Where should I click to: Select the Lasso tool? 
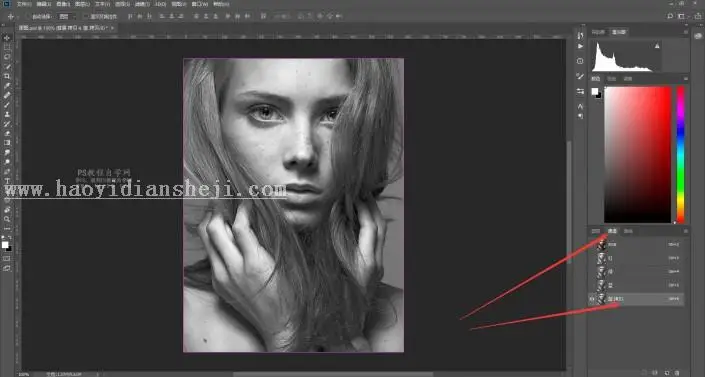coord(7,57)
